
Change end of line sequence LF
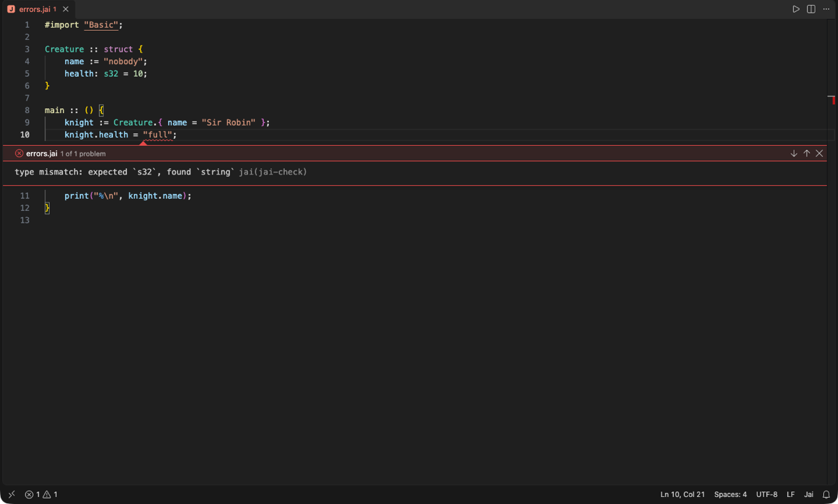[791, 494]
